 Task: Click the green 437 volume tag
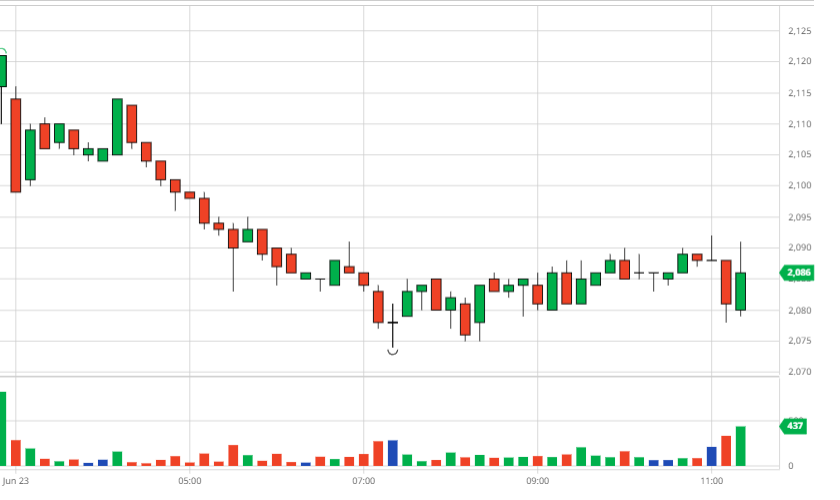(794, 426)
